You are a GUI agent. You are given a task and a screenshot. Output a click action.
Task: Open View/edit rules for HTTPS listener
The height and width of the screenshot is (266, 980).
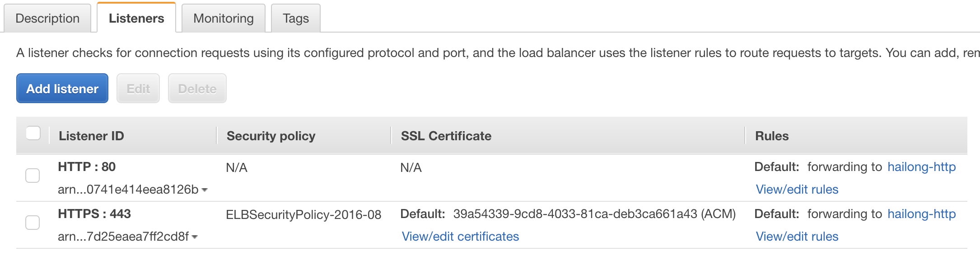797,236
